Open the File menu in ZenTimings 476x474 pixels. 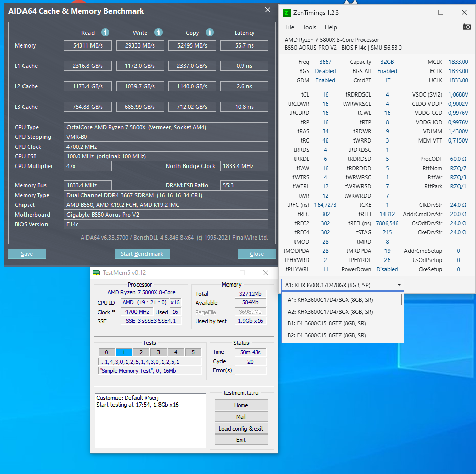[289, 27]
